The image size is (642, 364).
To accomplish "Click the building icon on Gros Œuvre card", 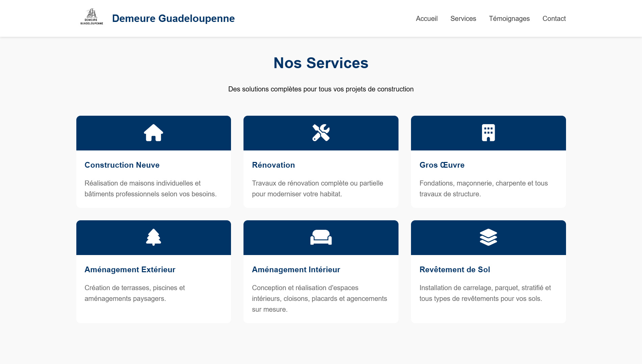I will pyautogui.click(x=488, y=133).
